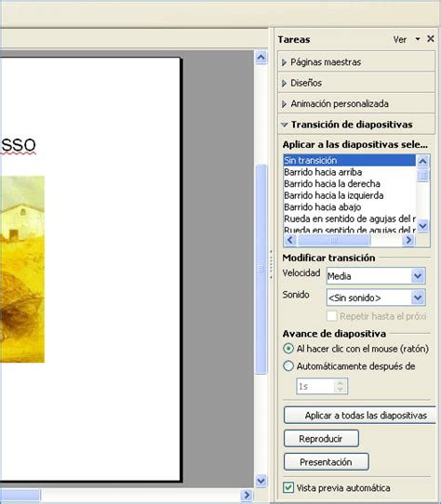Click the transition list scroll-left arrow

[290, 240]
